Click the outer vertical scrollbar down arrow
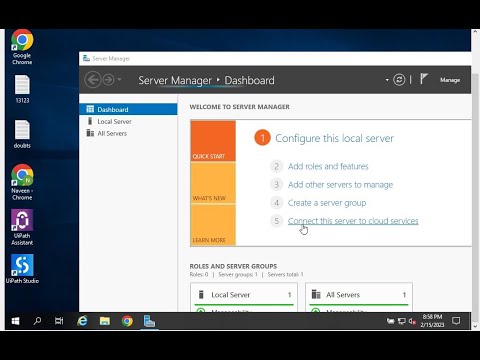Viewport: 480px width, 360px height. pos(475,326)
